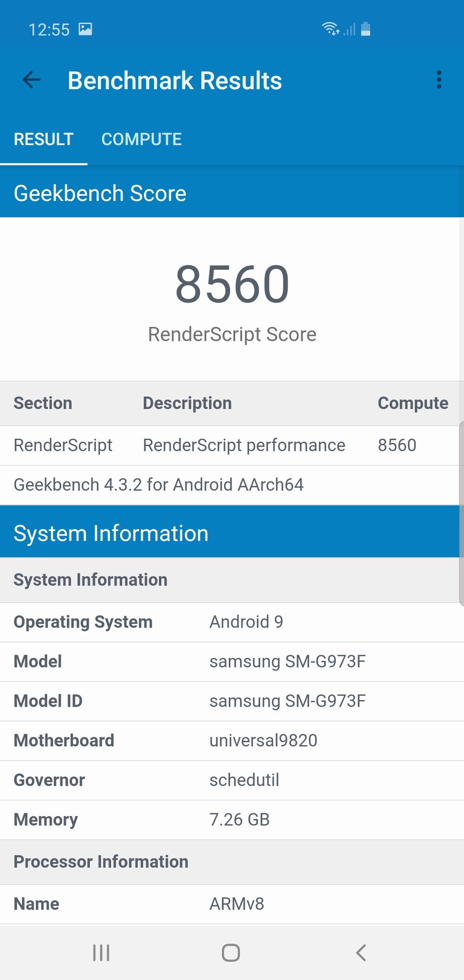Screen dimensions: 464x980
Task: Tap the 'RenderScript' section cell
Action: (63, 445)
